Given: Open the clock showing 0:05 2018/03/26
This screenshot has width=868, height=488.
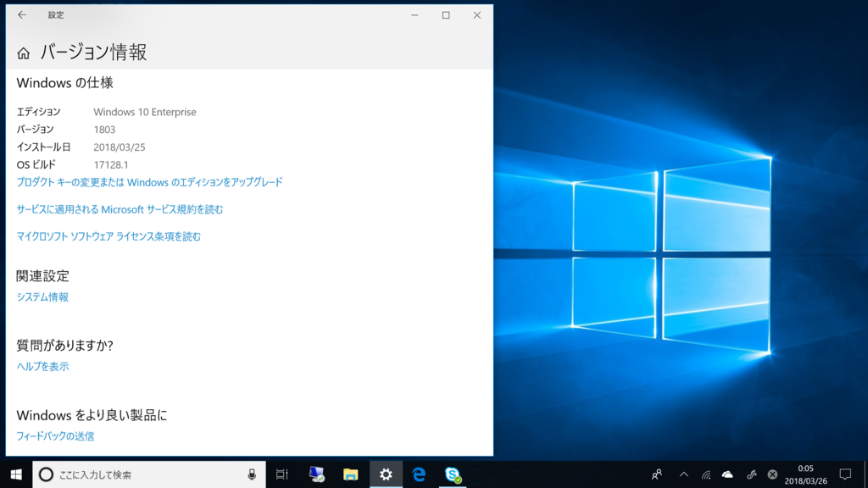Looking at the screenshot, I should click(x=805, y=474).
